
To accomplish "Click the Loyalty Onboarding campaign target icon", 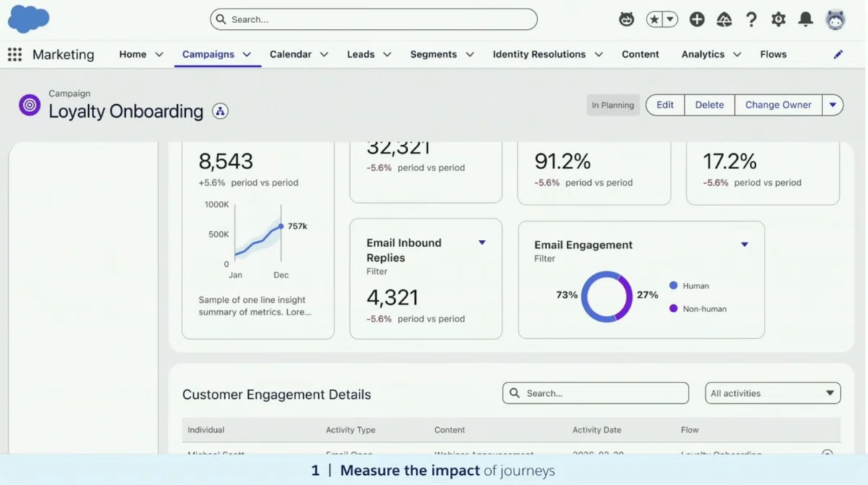I will pyautogui.click(x=30, y=105).
